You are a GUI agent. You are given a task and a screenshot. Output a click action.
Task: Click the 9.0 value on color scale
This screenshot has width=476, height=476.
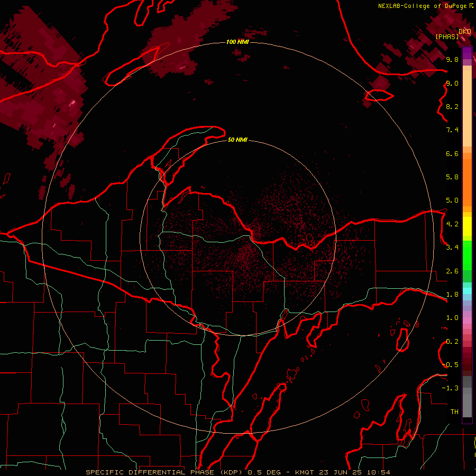tap(452, 83)
